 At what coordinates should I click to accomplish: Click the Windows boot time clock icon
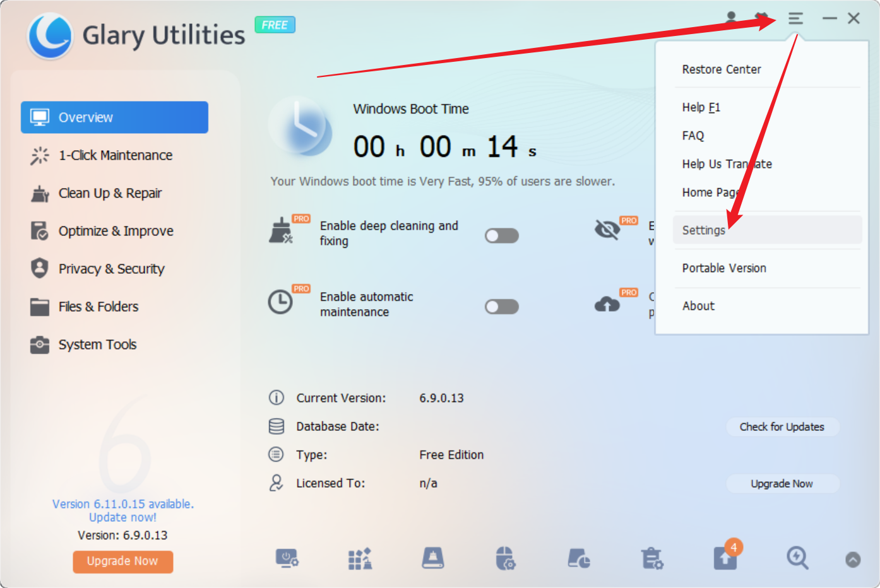[300, 126]
